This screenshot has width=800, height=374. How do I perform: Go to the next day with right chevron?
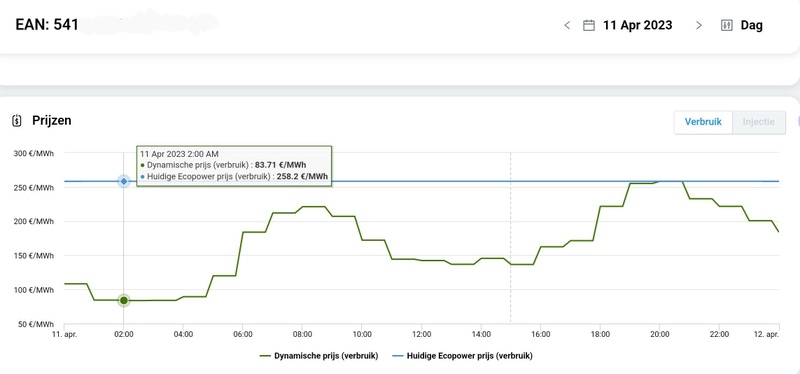click(x=699, y=26)
